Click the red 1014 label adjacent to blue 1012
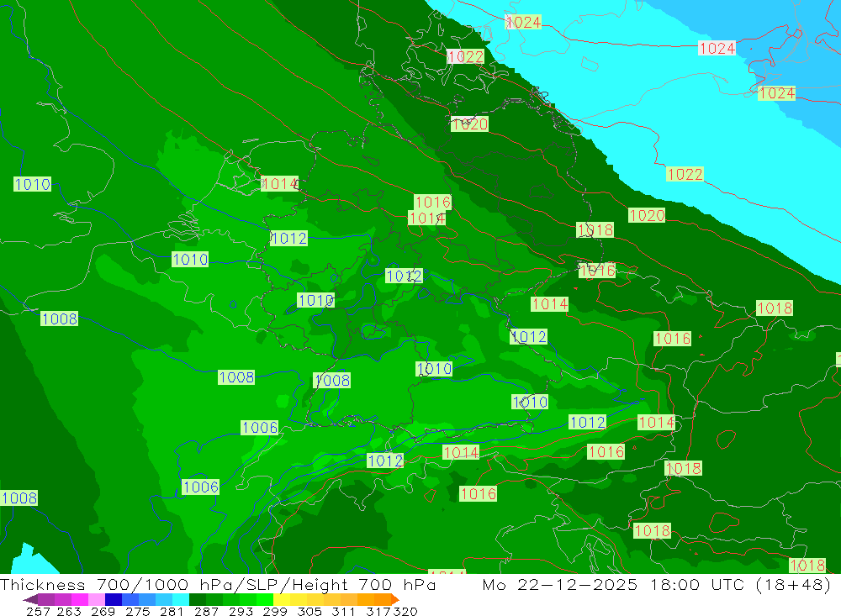Screen dimensions: 841x616 tap(657, 422)
